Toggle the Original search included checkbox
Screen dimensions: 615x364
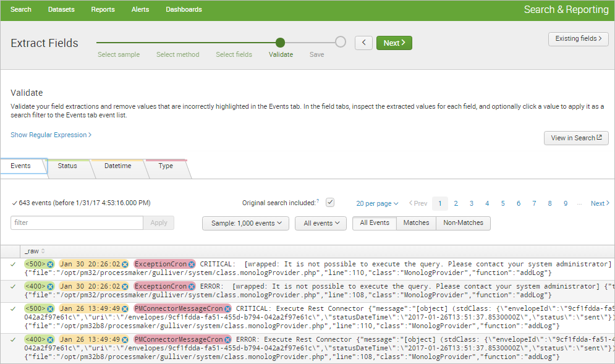pyautogui.click(x=330, y=203)
